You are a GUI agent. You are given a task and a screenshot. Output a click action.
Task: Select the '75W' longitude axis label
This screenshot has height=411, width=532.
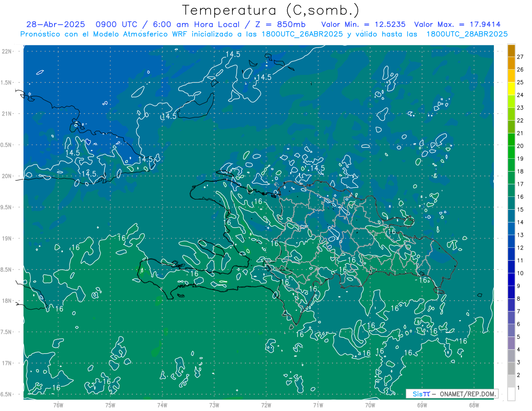[110, 405]
